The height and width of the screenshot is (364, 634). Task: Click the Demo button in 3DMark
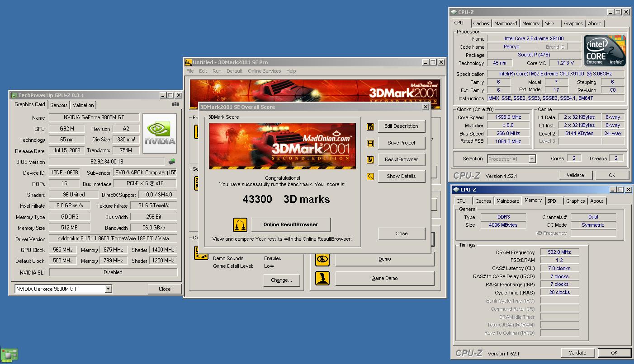[385, 259]
